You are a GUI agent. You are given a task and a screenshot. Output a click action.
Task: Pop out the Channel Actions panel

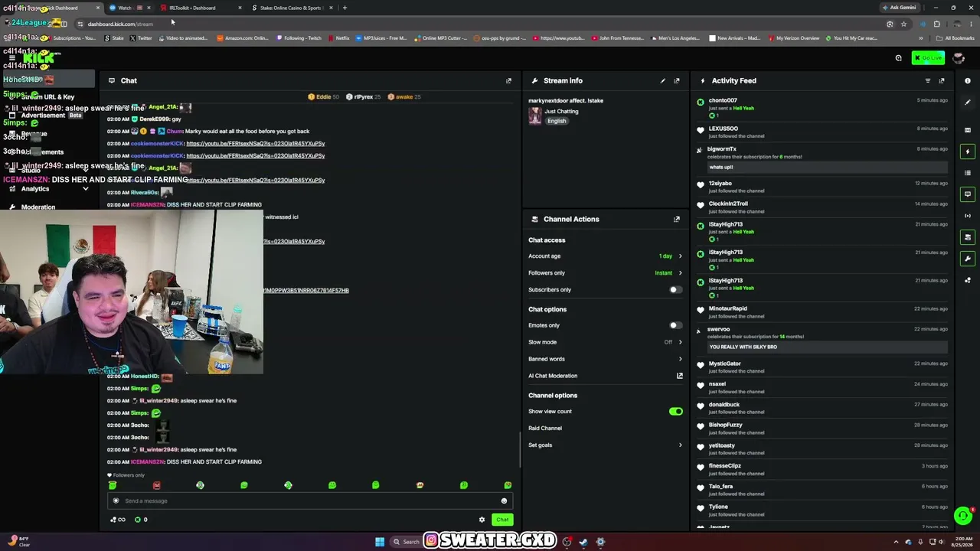coord(677,219)
